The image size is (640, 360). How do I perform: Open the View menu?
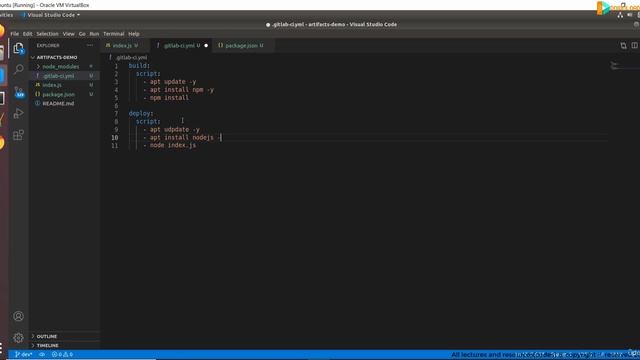[69, 34]
